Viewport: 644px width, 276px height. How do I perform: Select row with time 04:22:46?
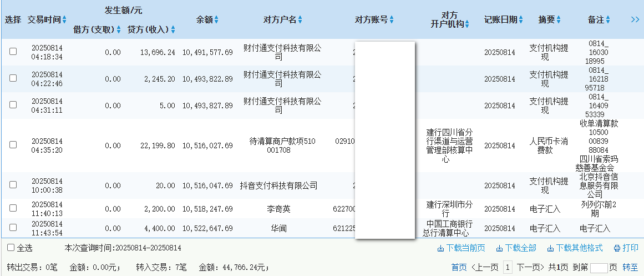(x=13, y=78)
